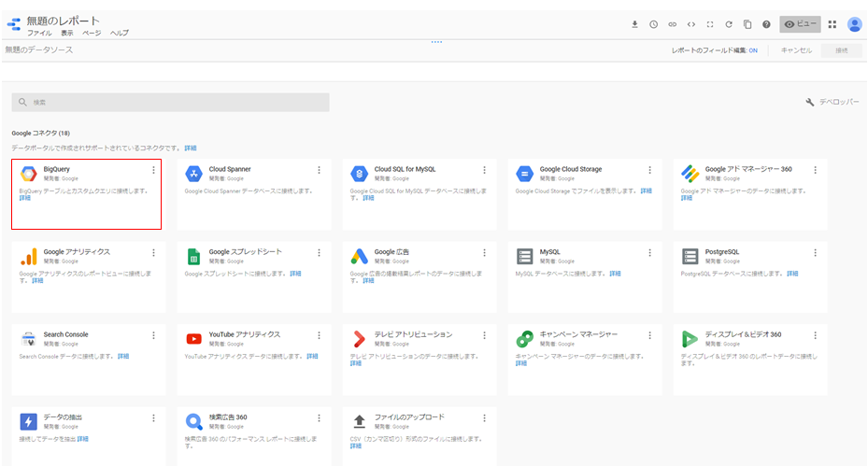Open the Google apps grid icon
This screenshot has width=868, height=466.
point(832,24)
